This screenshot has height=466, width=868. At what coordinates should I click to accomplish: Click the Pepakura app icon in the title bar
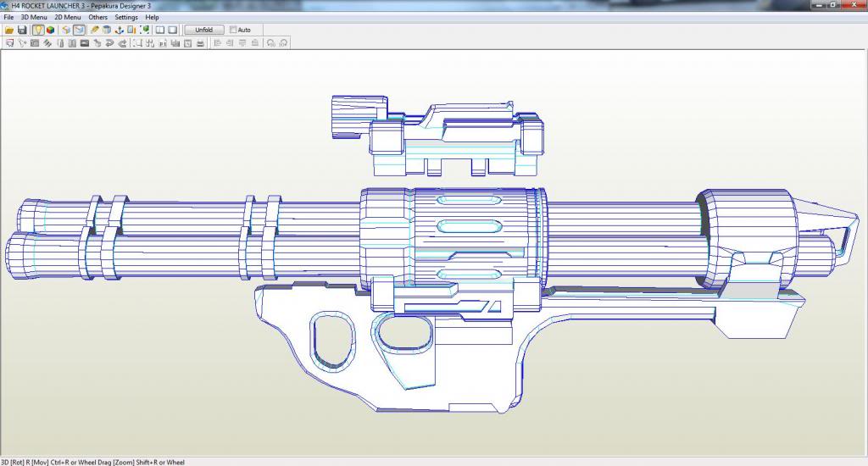[5, 6]
